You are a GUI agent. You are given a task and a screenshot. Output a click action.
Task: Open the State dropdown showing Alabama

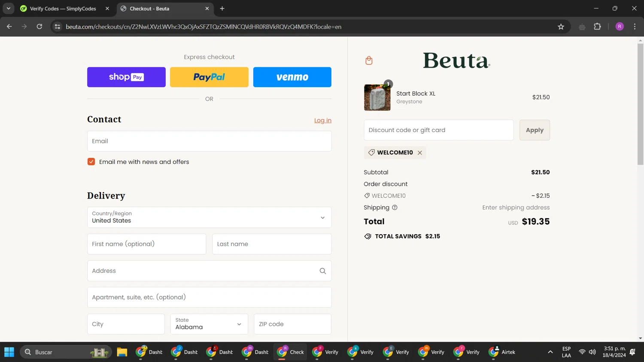point(209,324)
